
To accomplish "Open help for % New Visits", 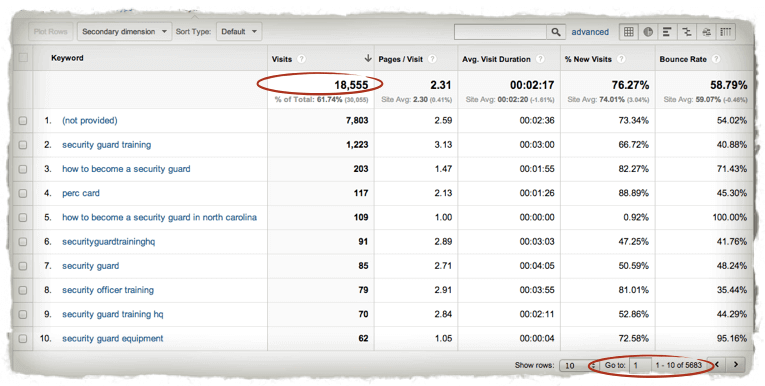I will [621, 59].
